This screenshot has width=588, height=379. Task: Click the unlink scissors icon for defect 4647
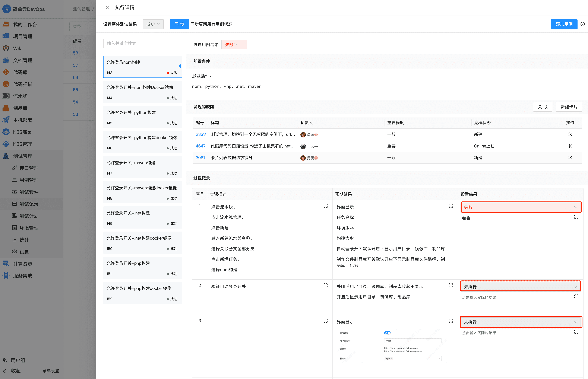pyautogui.click(x=570, y=146)
